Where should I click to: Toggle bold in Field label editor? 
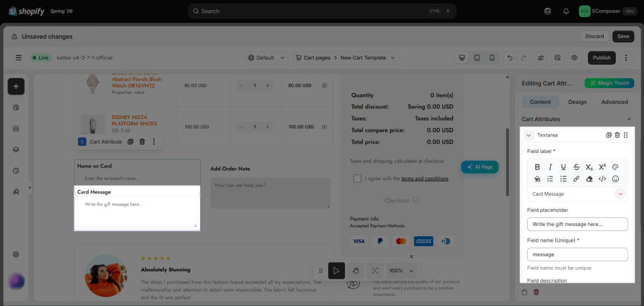click(537, 167)
